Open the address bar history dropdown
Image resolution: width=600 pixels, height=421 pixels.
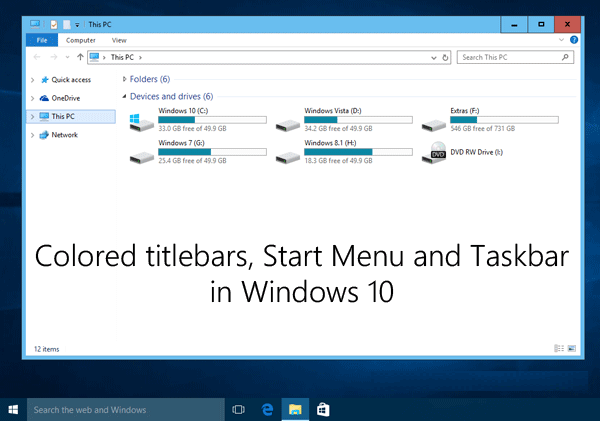tap(434, 58)
